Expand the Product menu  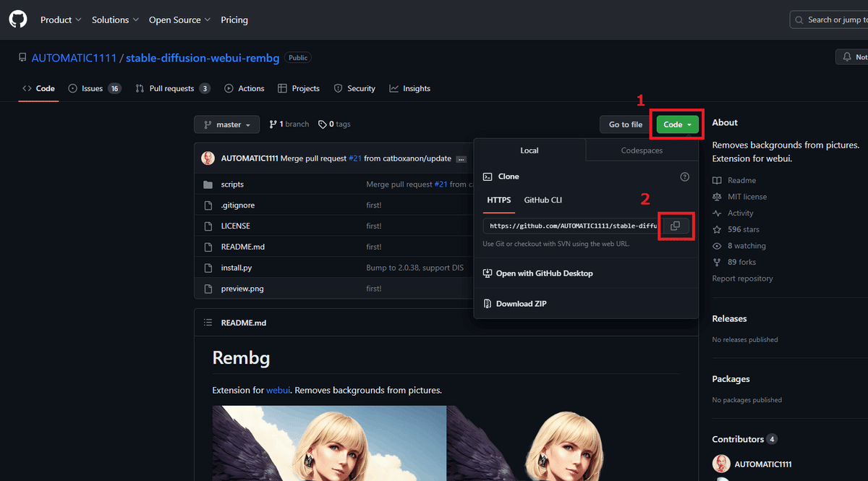61,20
